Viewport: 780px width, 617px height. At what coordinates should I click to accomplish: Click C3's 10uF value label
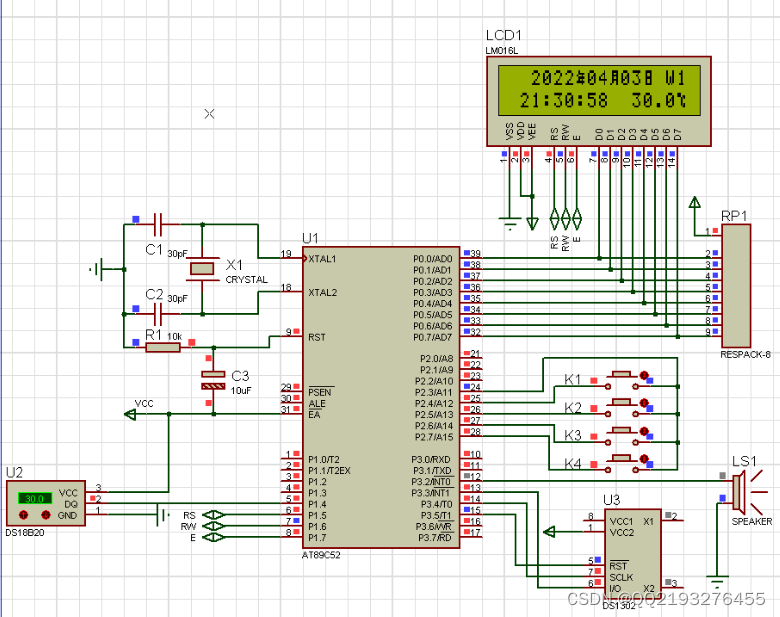pyautogui.click(x=241, y=391)
